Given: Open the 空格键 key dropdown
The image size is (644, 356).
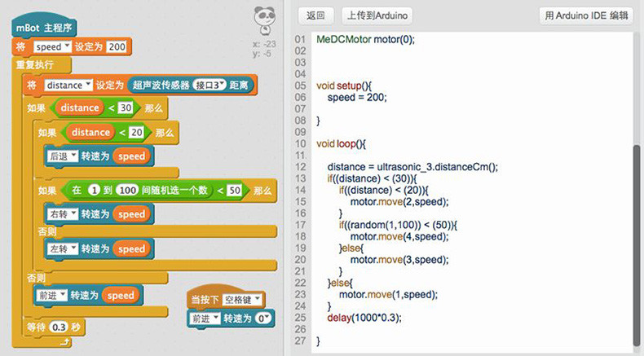Looking at the screenshot, I should (242, 300).
